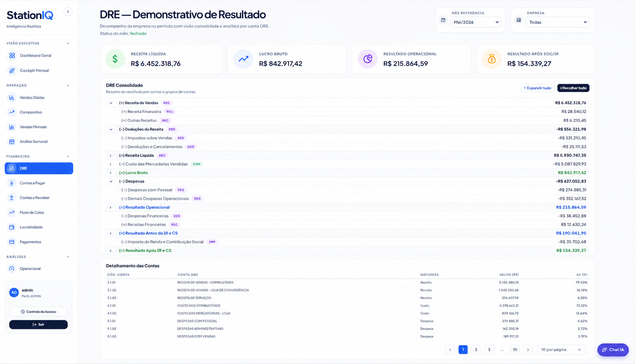Image resolution: width=635 pixels, height=364 pixels.
Task: Expand the Resultado Operacional row
Action: [x=111, y=207]
